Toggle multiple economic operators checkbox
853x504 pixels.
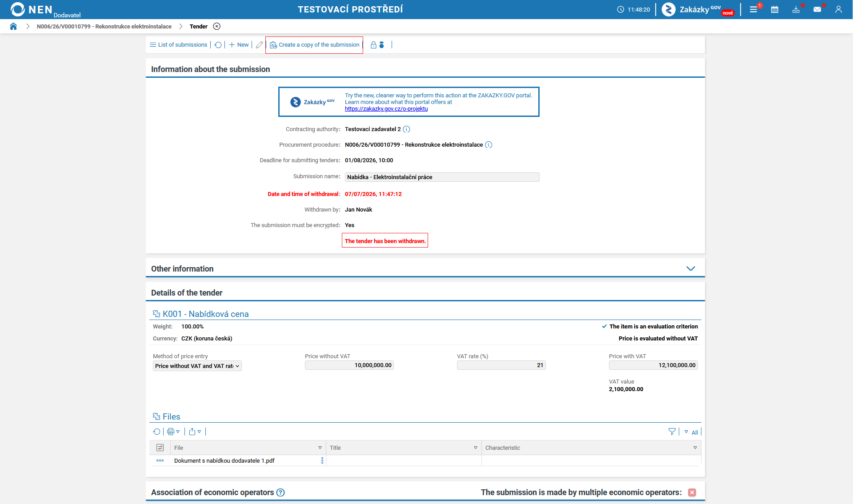pyautogui.click(x=692, y=492)
